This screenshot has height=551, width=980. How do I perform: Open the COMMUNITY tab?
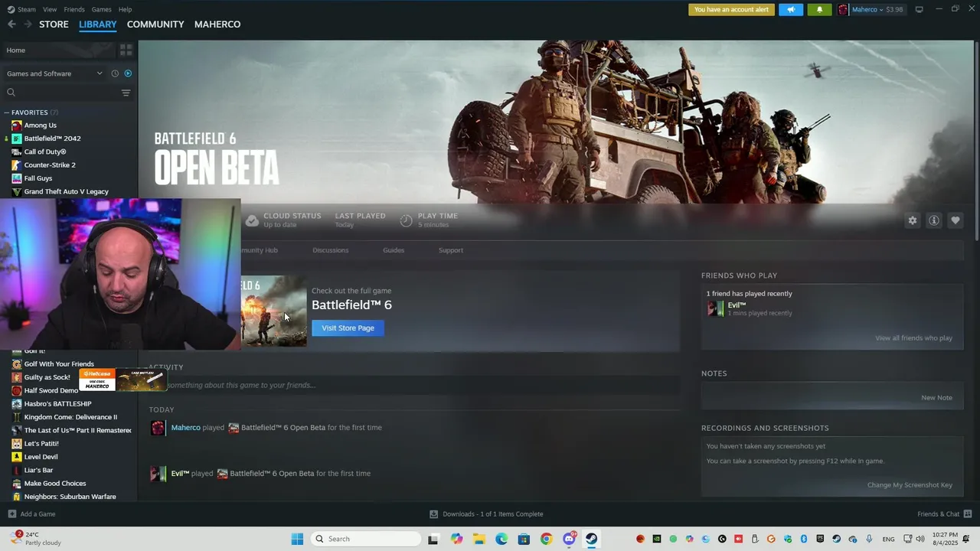[x=155, y=24]
